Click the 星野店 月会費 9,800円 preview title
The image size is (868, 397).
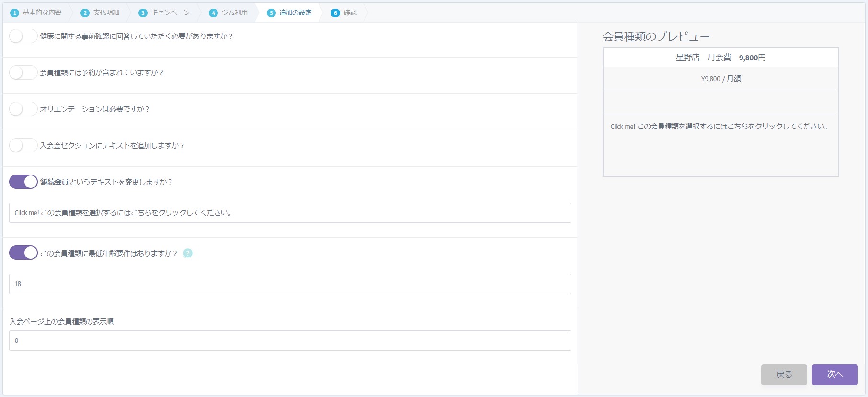721,58
